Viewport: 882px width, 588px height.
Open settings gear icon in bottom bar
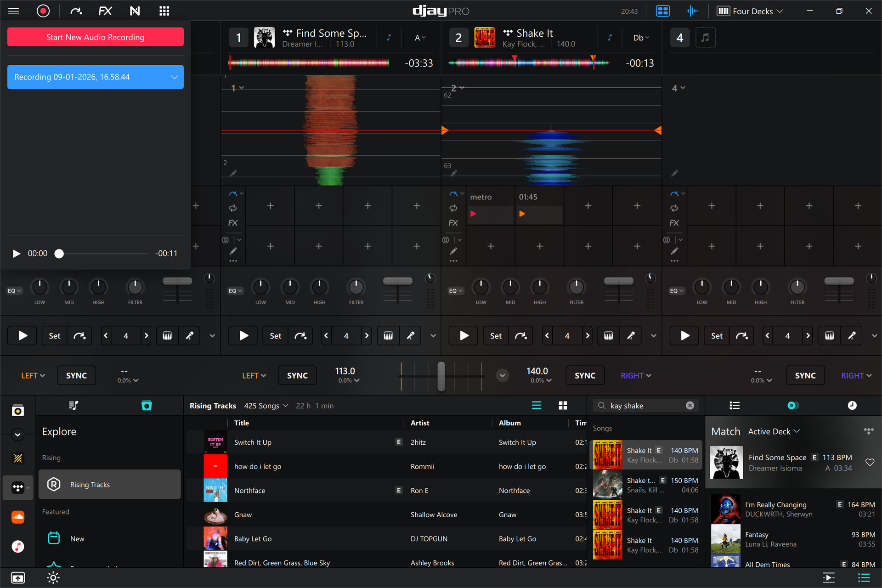point(53,578)
